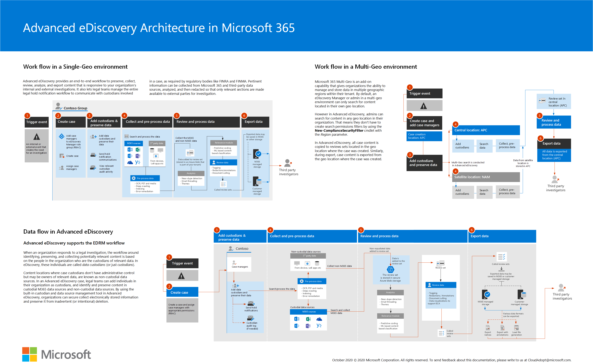
Task: Click the Review set icon in Data flow white panel
Action: [441, 263]
